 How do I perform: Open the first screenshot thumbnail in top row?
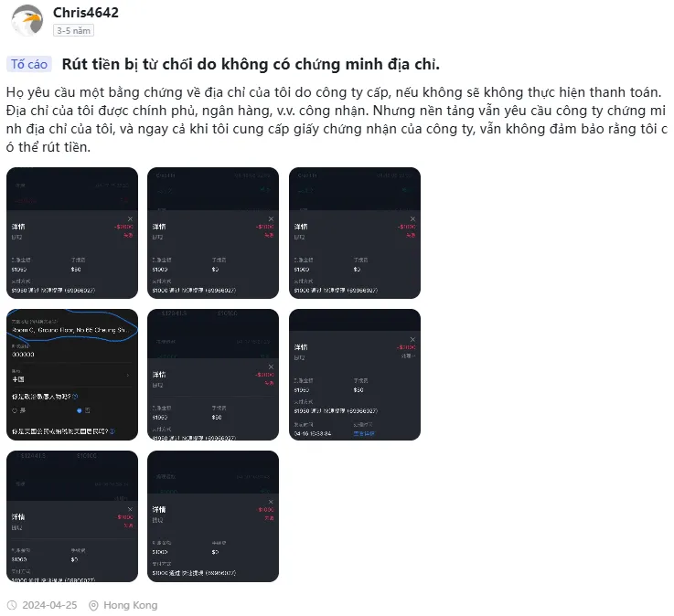[x=72, y=233]
